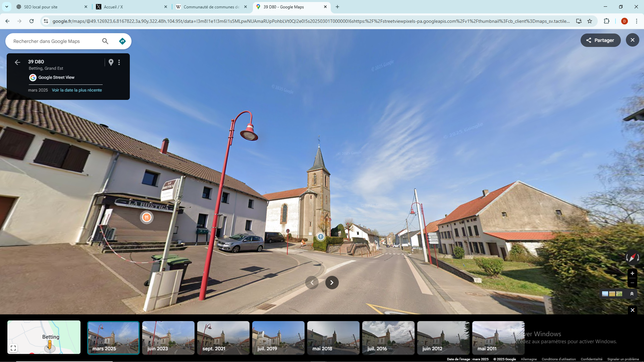Open the three-dot menu in the info panel

119,62
